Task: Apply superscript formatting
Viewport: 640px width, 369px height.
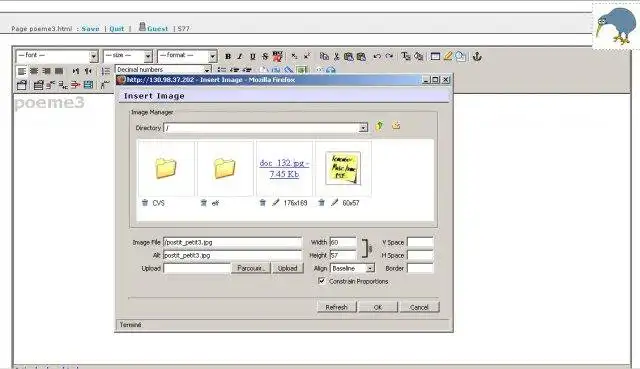Action: tap(307, 56)
